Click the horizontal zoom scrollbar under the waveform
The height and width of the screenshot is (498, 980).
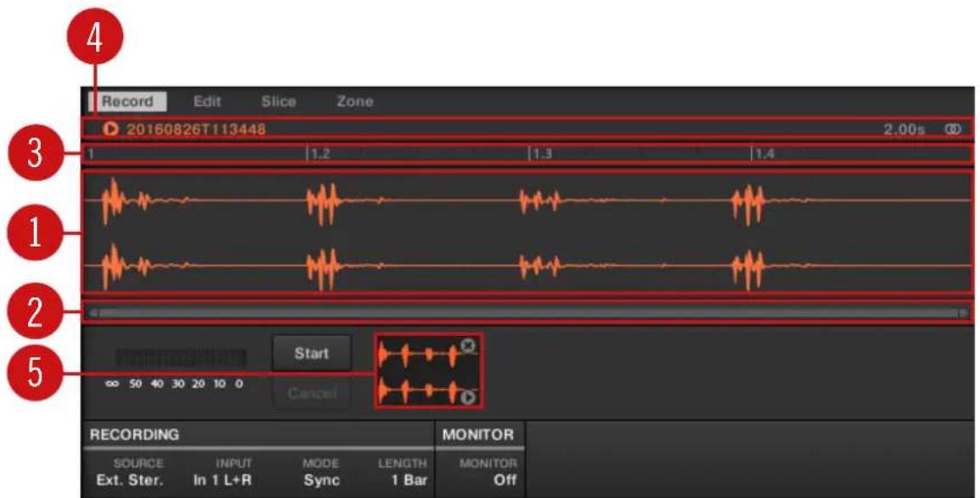(x=528, y=313)
